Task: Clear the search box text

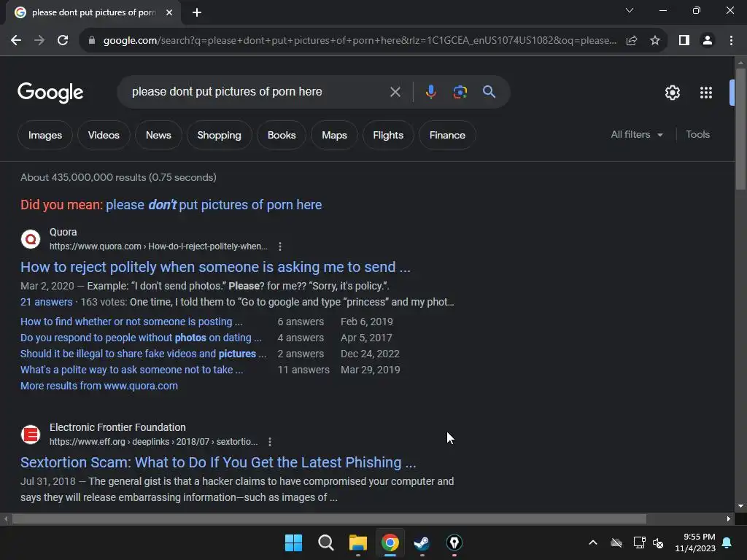Action: pyautogui.click(x=395, y=92)
